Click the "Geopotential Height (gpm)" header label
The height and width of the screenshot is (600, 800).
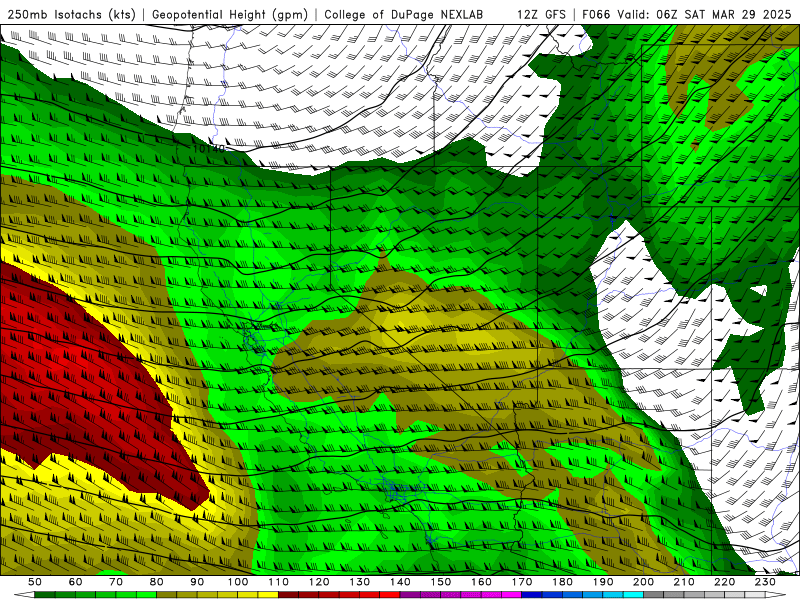230,15
